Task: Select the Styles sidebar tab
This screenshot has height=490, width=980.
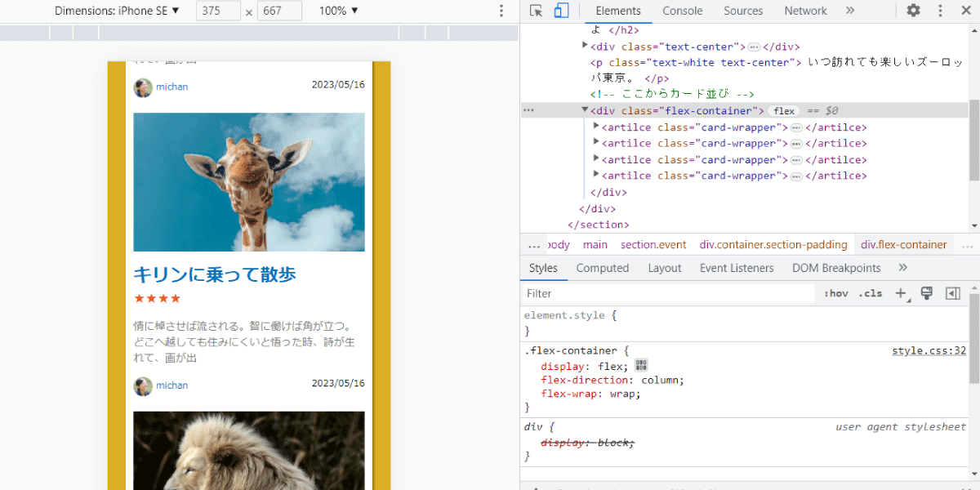Action: click(543, 268)
